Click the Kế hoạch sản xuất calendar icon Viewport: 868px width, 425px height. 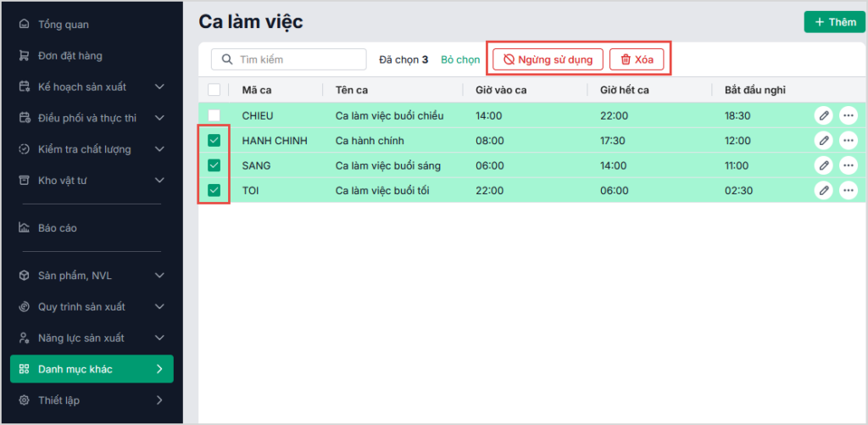coord(24,87)
